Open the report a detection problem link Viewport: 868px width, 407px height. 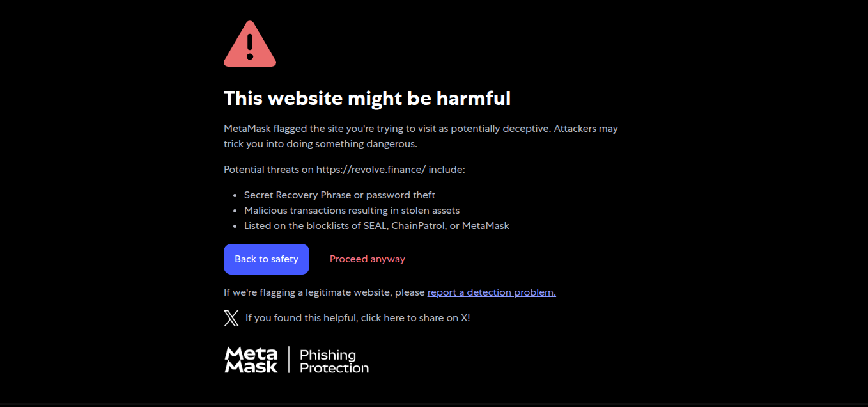(492, 292)
